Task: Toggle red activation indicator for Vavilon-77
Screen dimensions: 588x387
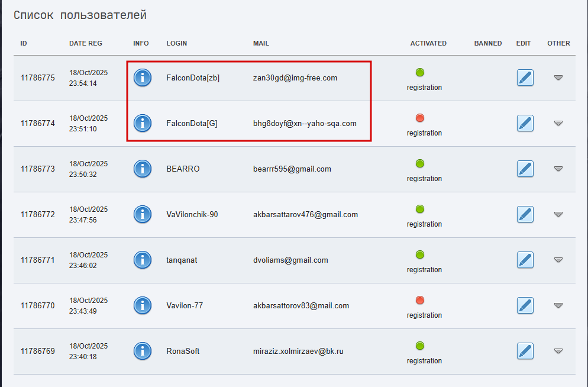Action: tap(420, 300)
